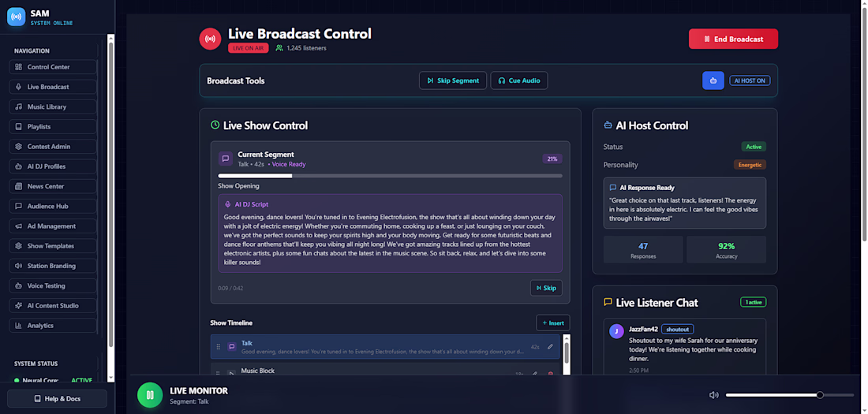Click the Energetic personality badge
Viewport: 868px width, 414px height.
pos(750,165)
